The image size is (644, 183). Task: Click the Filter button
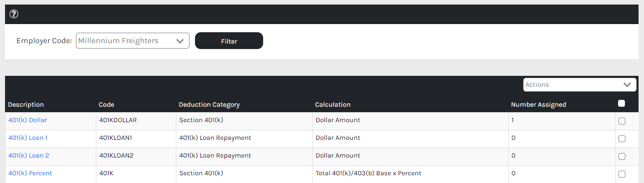(229, 41)
